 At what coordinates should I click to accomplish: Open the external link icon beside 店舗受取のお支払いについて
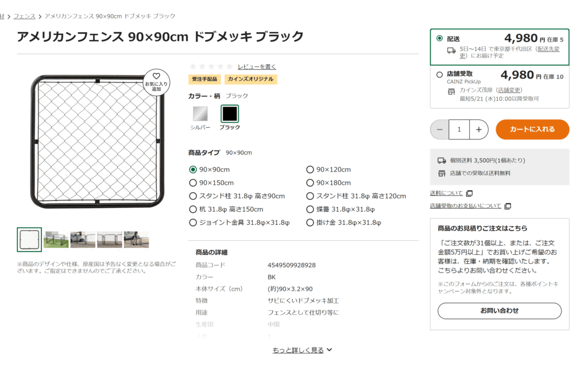click(508, 206)
